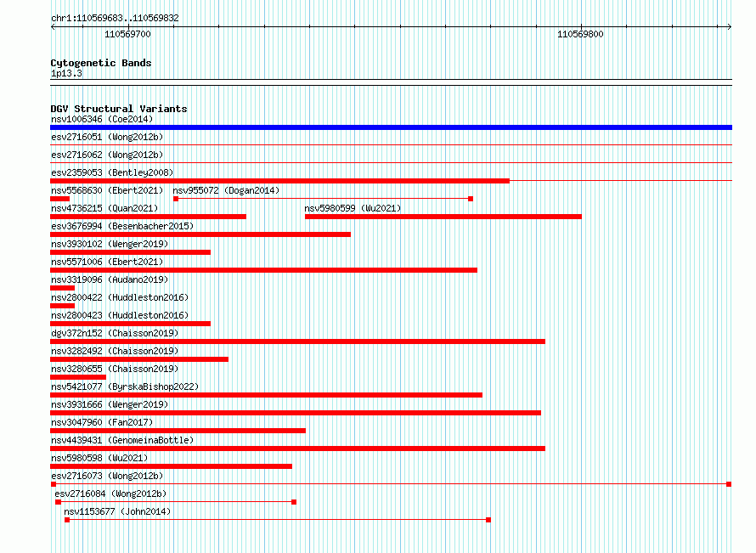756x553 pixels.
Task: Click nsv3280655 (Chaisson2019) label
Action: [x=115, y=369]
